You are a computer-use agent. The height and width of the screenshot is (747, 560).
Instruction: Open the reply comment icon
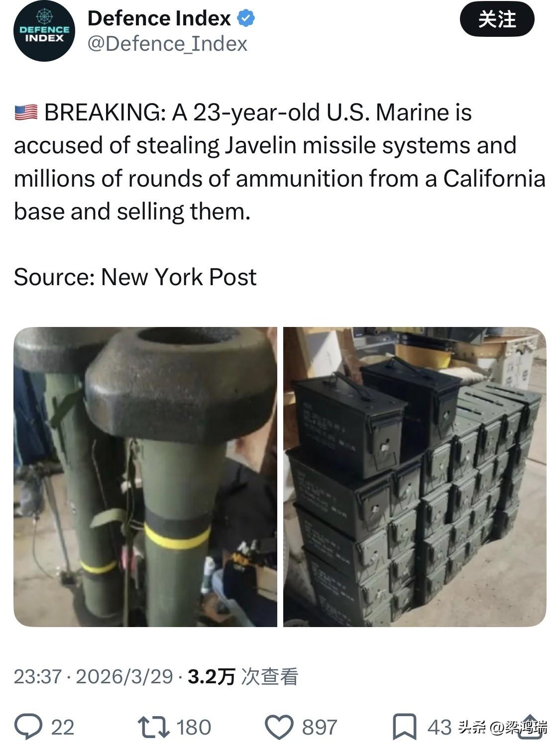pyautogui.click(x=28, y=727)
